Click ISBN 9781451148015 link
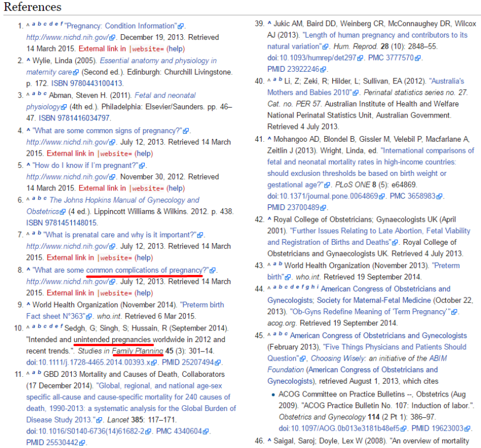 point(62,223)
